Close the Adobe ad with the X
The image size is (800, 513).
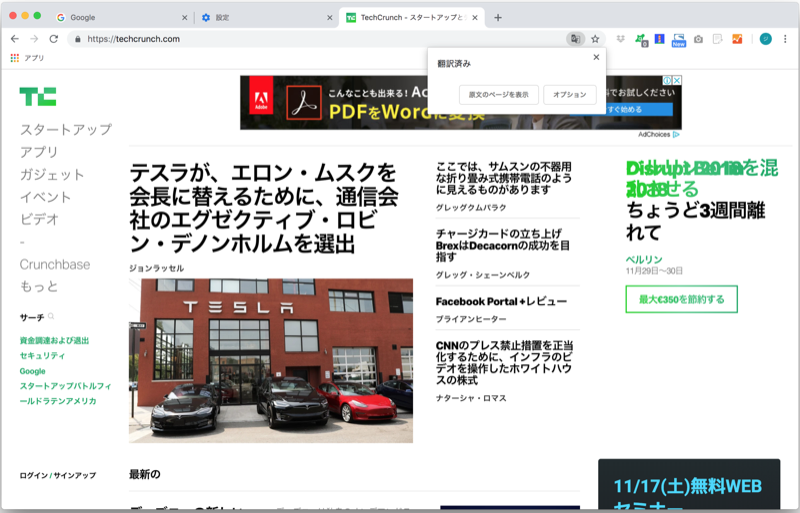tap(677, 80)
